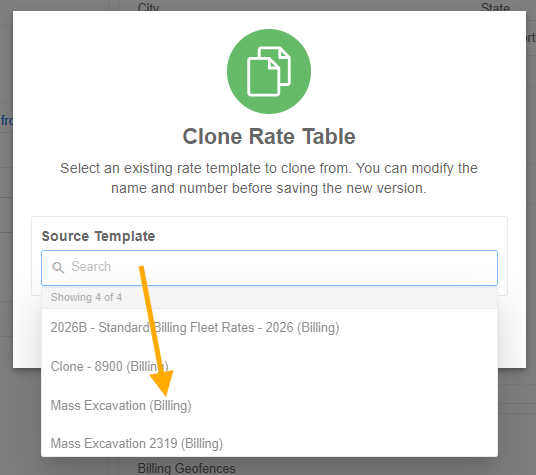Image resolution: width=536 pixels, height=475 pixels.
Task: Open the Billing Geofences section below
Action: point(186,468)
